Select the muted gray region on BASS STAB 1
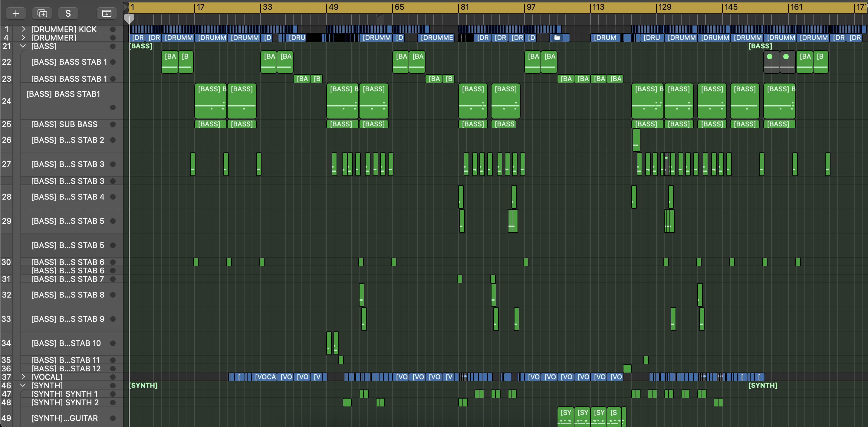Screen dimensions: 868x427 (x=771, y=62)
